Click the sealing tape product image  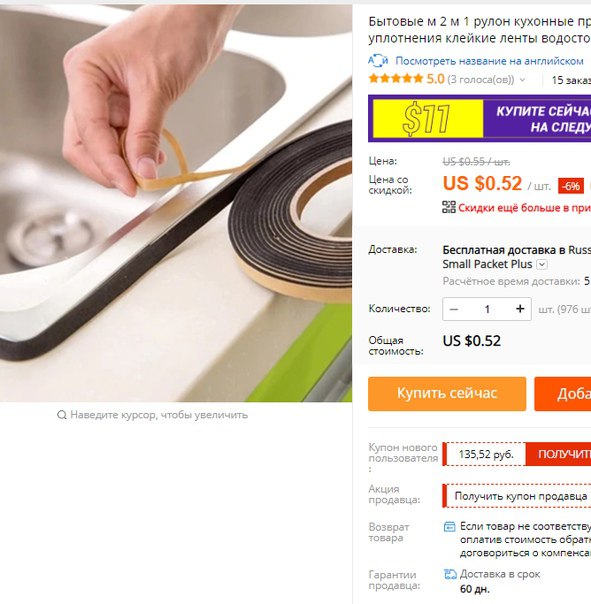pos(176,203)
